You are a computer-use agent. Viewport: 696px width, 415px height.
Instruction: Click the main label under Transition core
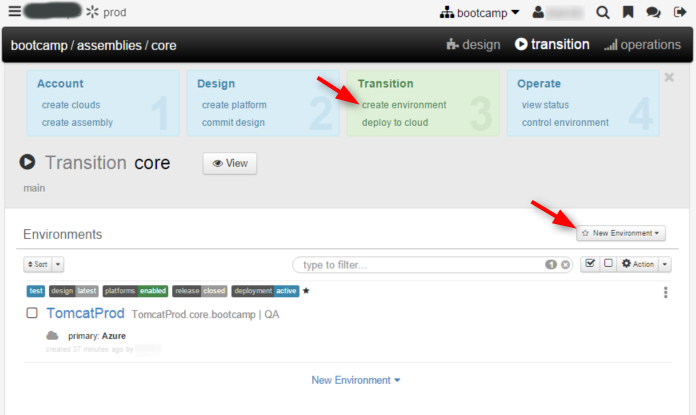tap(34, 188)
